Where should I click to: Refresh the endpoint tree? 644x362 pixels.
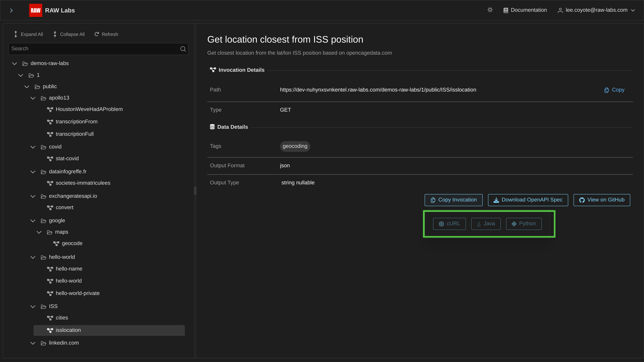[106, 34]
